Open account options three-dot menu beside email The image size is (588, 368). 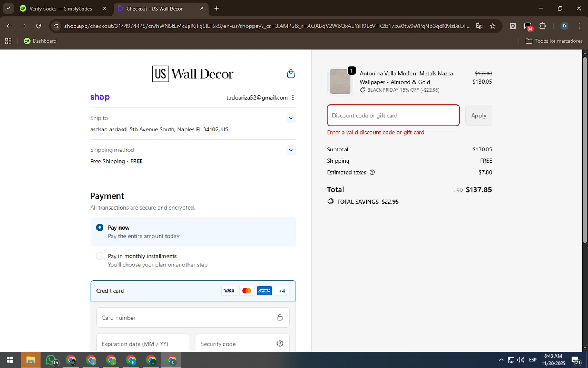pos(293,98)
